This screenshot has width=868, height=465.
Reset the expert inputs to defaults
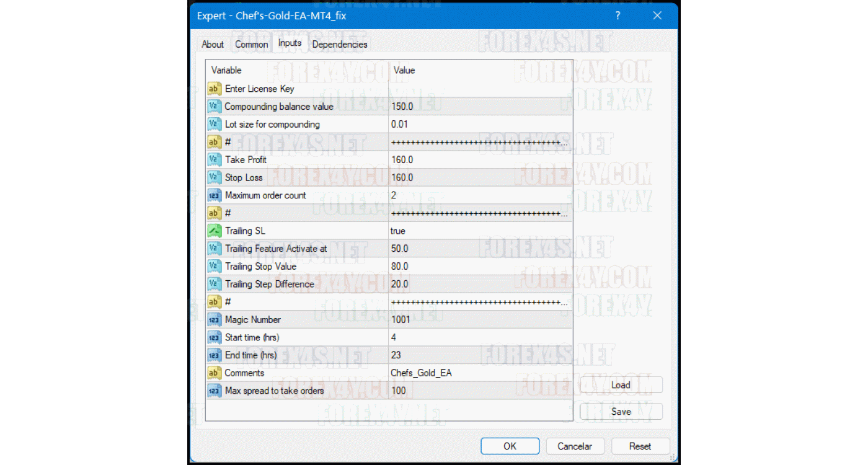coord(640,446)
